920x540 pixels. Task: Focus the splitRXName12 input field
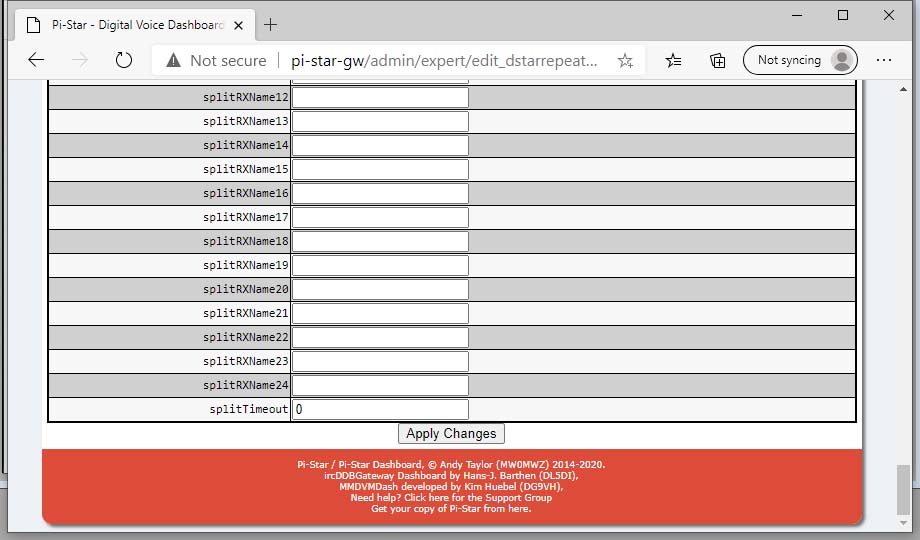pos(380,97)
